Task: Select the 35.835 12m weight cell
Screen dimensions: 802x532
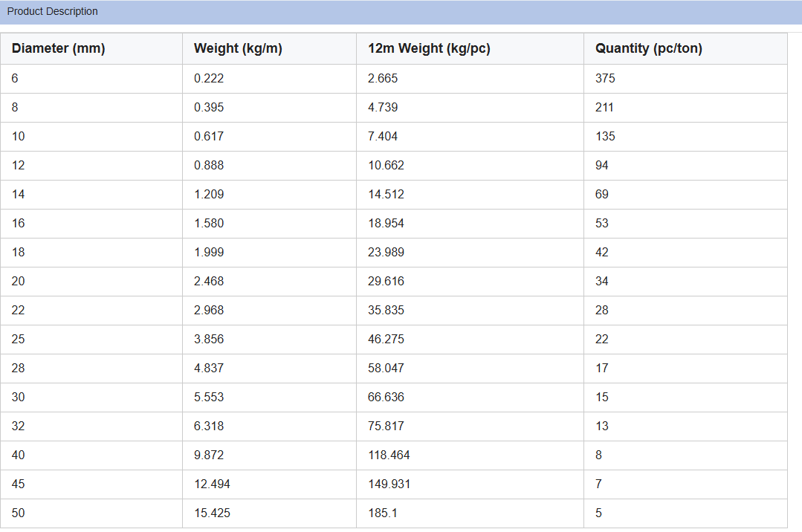Action: (x=386, y=311)
